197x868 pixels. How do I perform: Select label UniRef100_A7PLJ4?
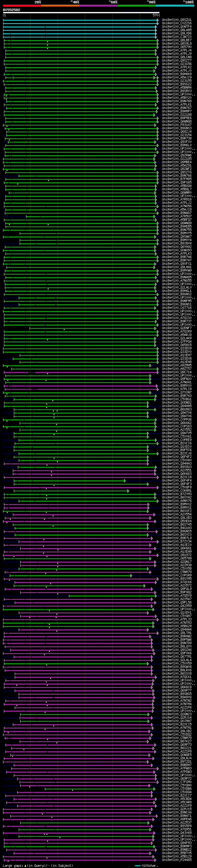tap(176, 50)
